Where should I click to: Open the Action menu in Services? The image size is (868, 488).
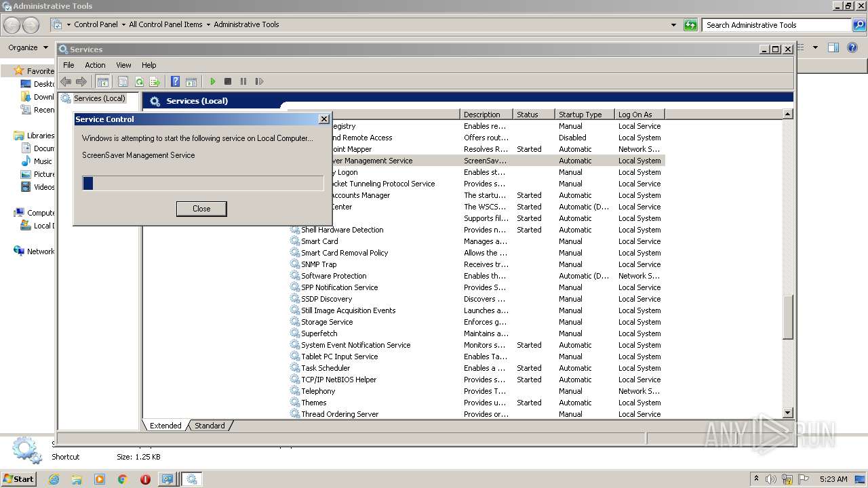pos(95,65)
